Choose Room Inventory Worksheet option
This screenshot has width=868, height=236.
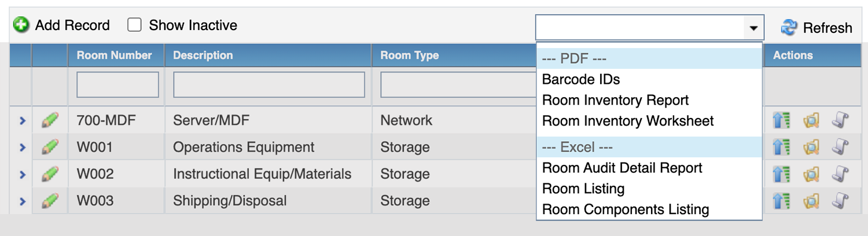628,121
